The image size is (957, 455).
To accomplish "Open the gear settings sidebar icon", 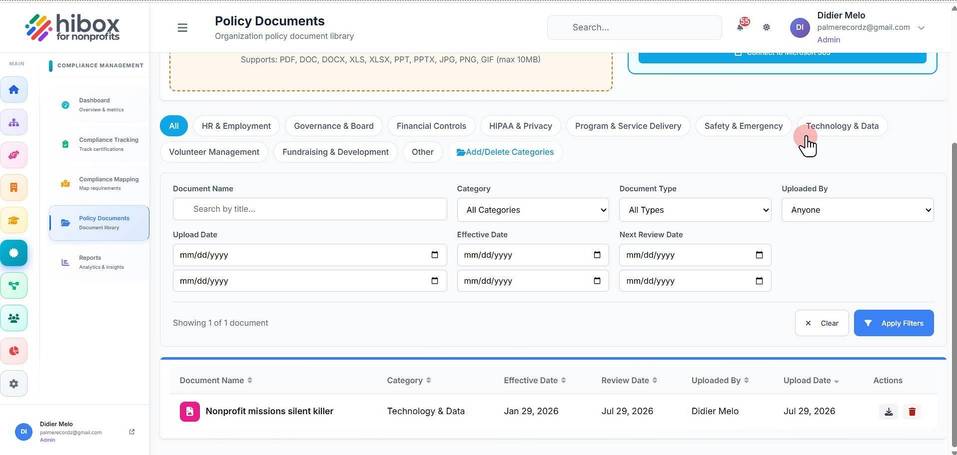I will click(13, 384).
